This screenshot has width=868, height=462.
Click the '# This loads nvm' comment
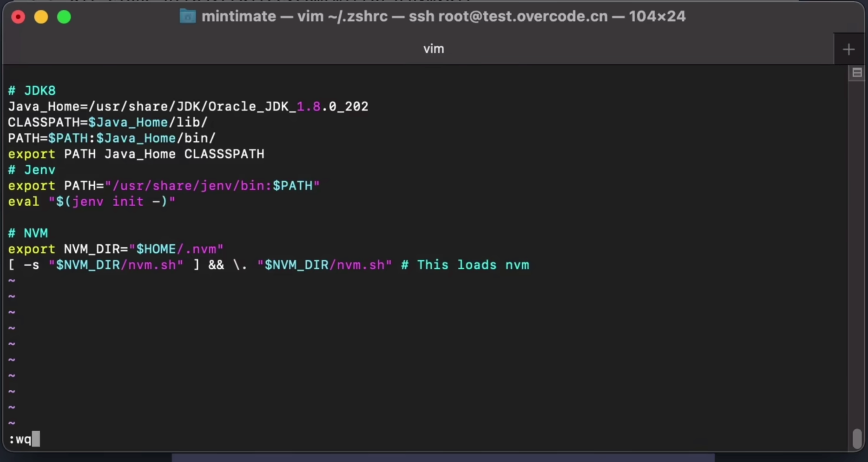click(x=465, y=265)
